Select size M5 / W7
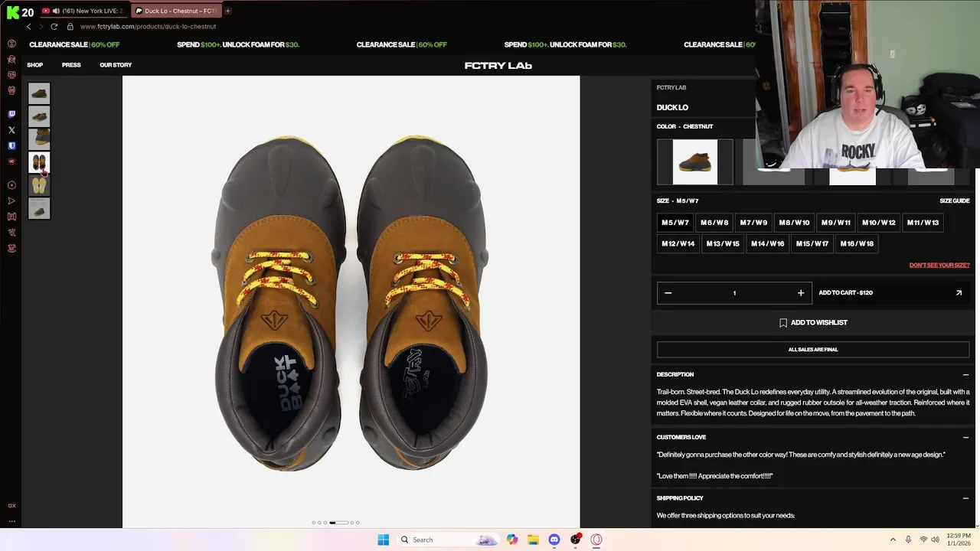980x551 pixels. [x=675, y=223]
